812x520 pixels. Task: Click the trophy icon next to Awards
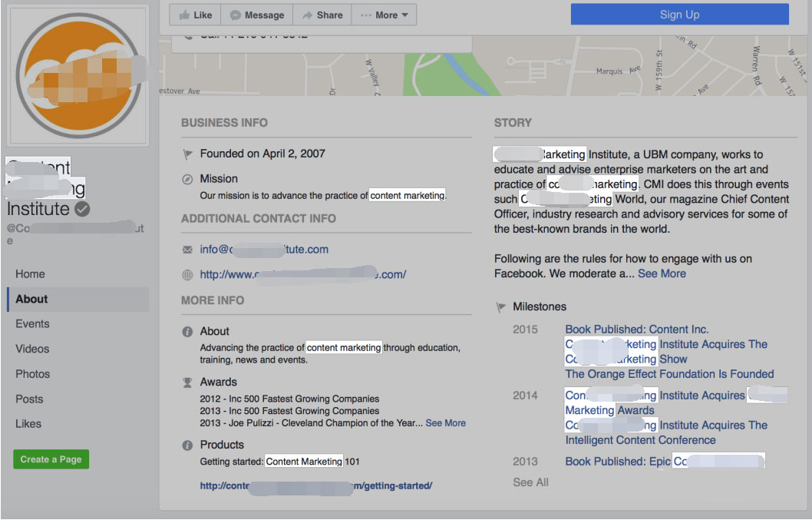click(187, 383)
